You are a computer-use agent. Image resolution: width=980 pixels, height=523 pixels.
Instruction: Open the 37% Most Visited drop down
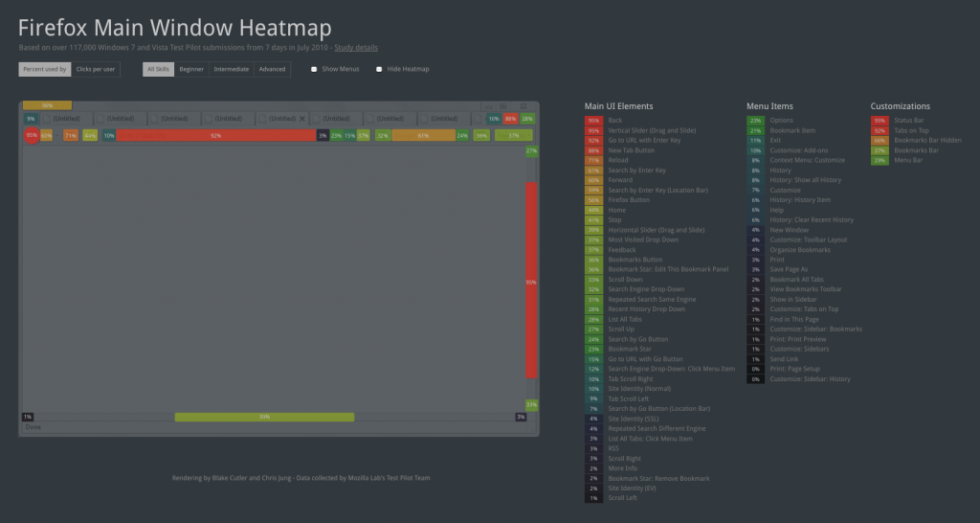click(x=363, y=135)
